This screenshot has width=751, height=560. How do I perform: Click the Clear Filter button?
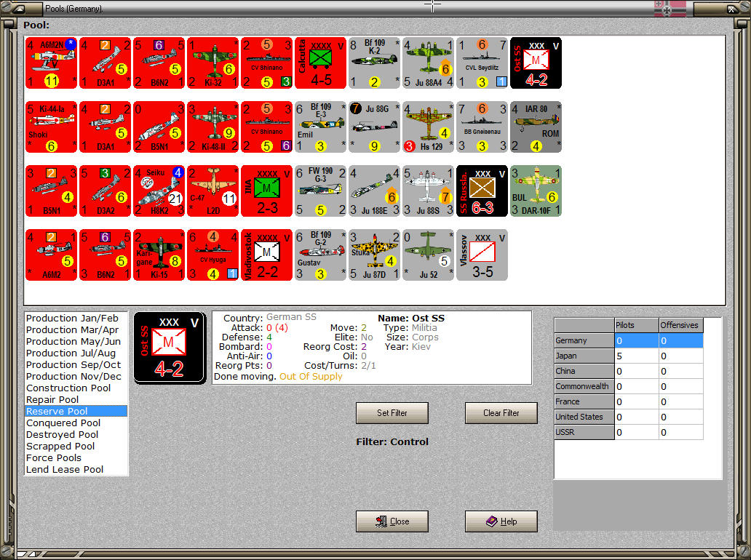coord(501,413)
